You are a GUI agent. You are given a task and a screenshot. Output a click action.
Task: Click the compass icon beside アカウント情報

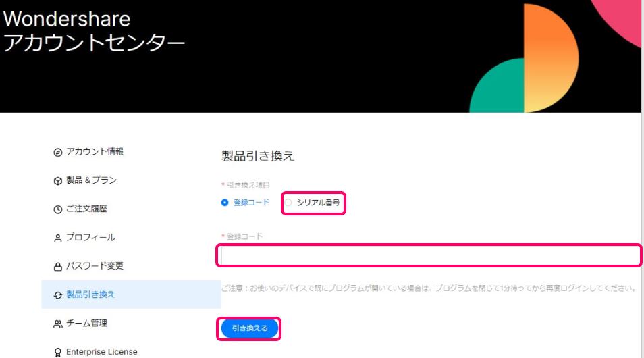click(x=58, y=153)
